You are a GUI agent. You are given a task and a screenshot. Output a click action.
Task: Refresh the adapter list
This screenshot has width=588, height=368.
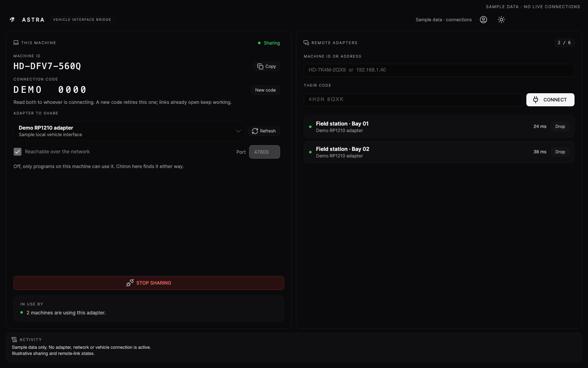pos(264,131)
